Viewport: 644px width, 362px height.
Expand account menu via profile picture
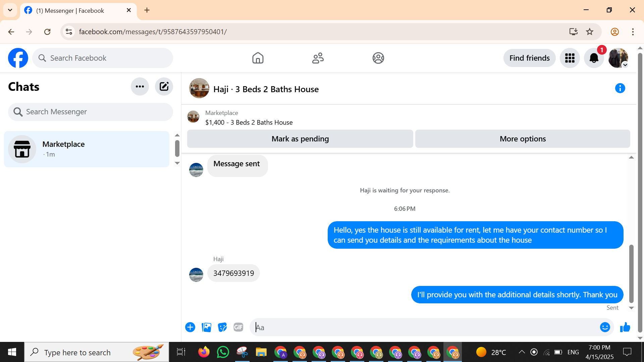click(x=618, y=58)
